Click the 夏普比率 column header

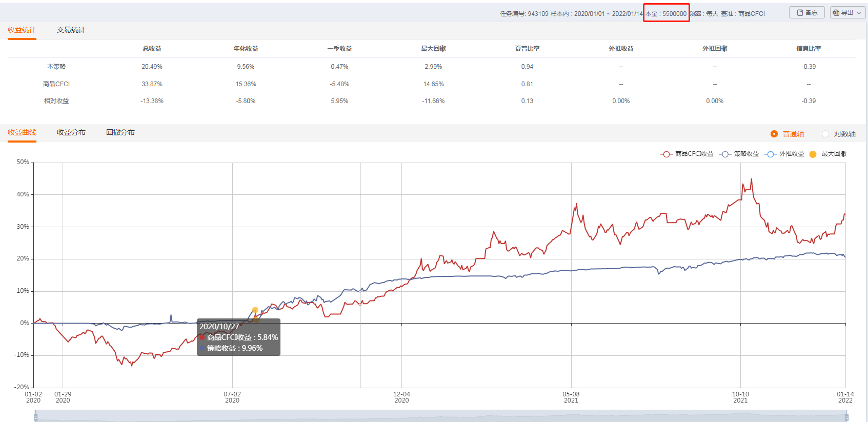(527, 49)
